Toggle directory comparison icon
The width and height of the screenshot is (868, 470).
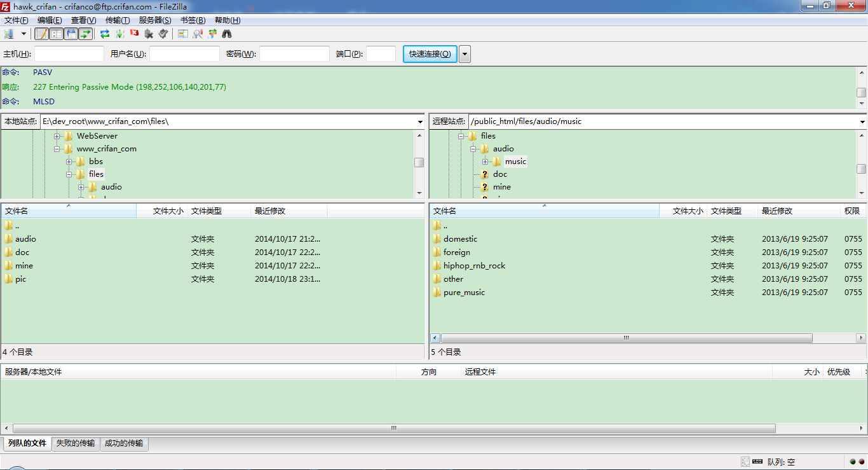pyautogui.click(x=198, y=34)
